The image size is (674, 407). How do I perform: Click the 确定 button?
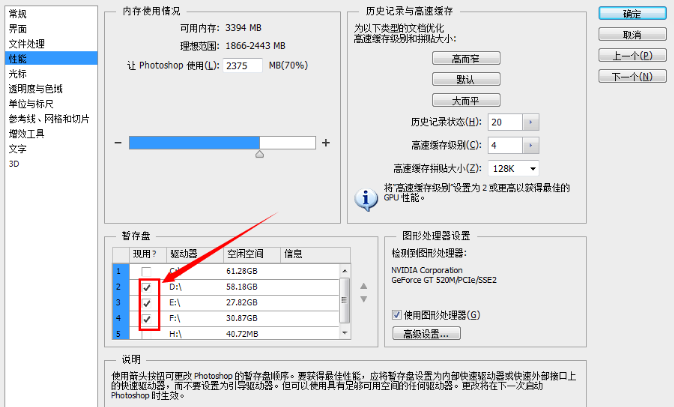click(632, 14)
